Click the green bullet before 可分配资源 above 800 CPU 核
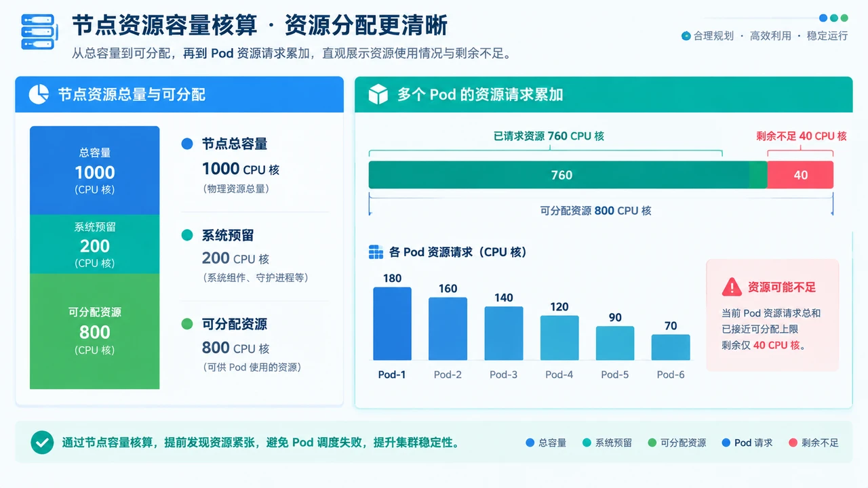 187,324
